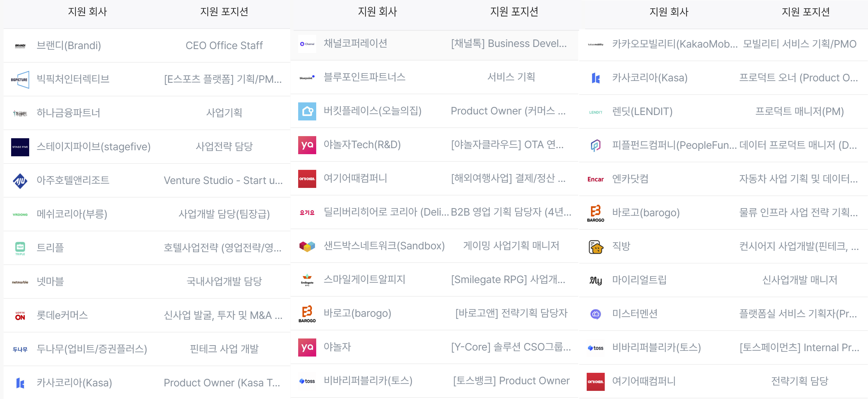The width and height of the screenshot is (868, 399).
Task: Select the CEO Office Staff position
Action: point(224,45)
